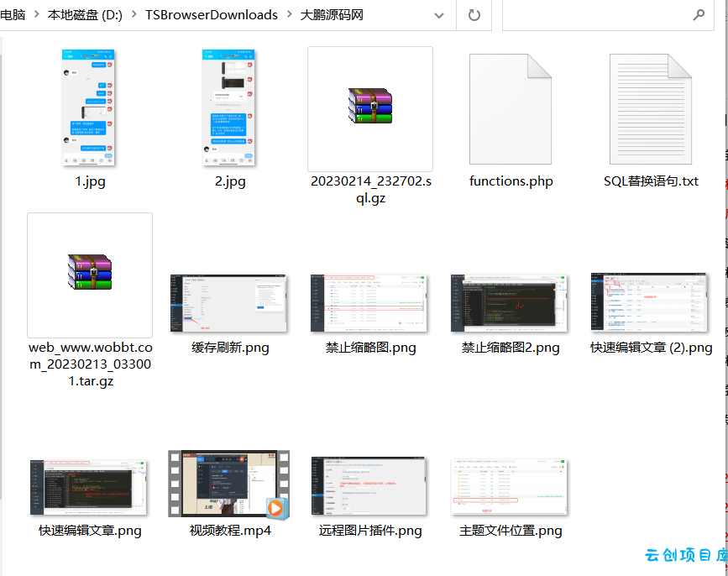
Task: Expand chevron after 本地磁盘 (D:) breadcrumb
Action: 134,14
